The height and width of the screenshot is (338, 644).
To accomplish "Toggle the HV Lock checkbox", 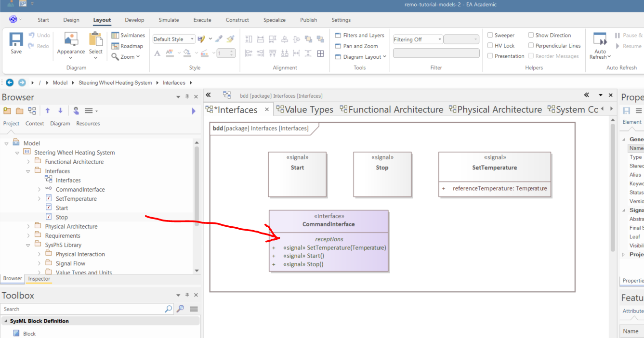I will click(x=490, y=46).
